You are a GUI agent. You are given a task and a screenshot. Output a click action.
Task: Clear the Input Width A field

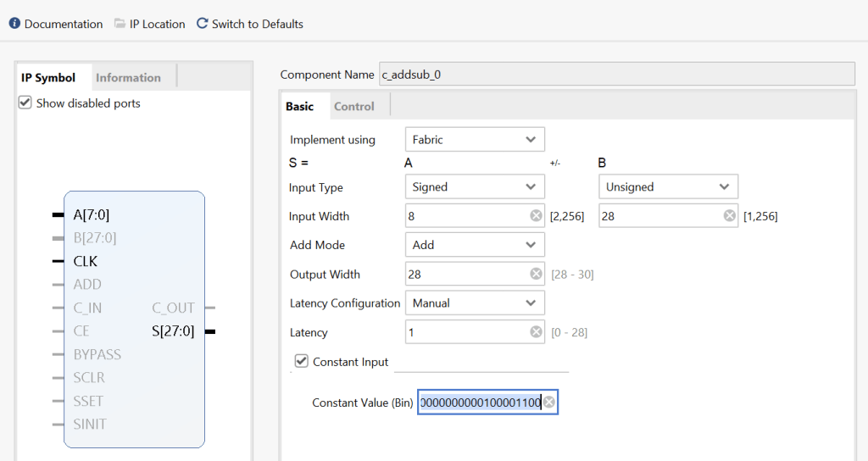[x=536, y=216]
